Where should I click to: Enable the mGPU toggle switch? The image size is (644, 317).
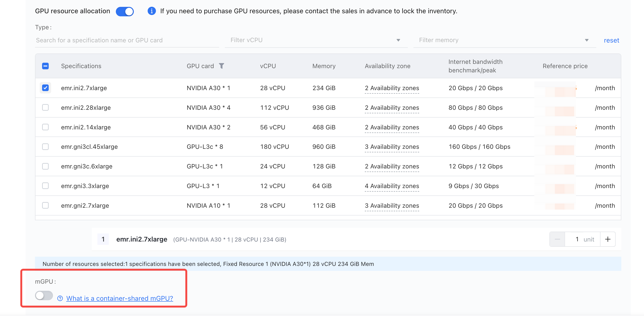point(44,295)
